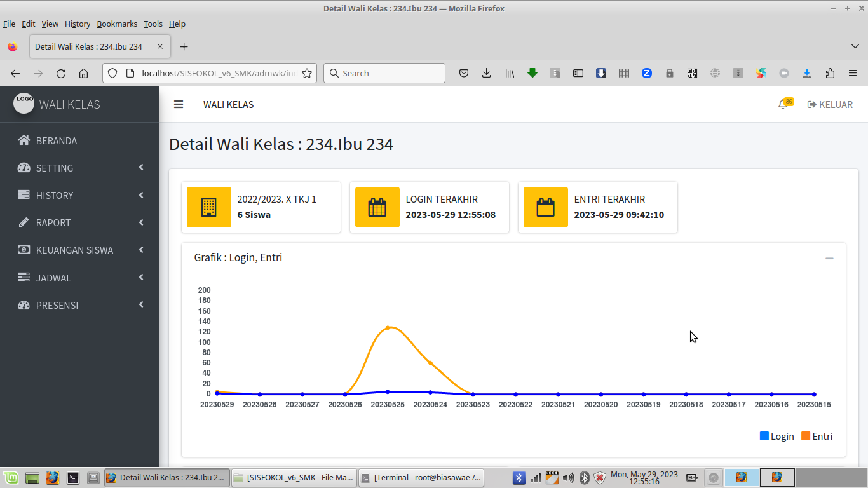Click the localhost URL address bar

click(x=219, y=73)
